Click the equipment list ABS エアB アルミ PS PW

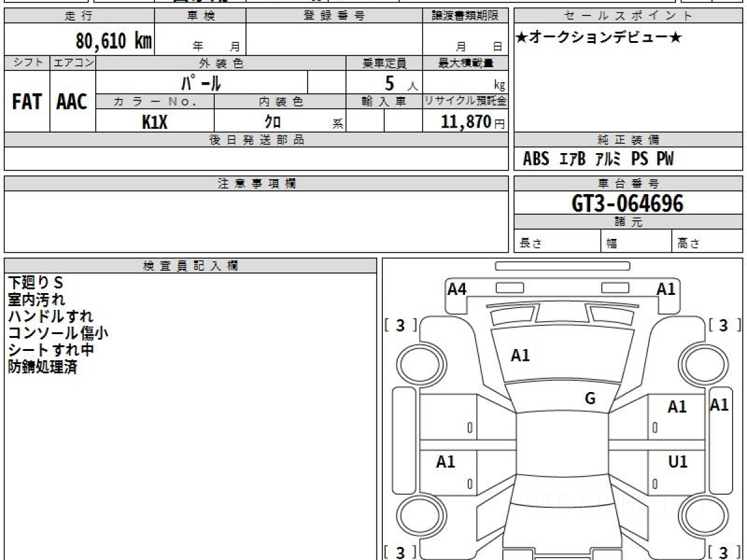coord(598,159)
